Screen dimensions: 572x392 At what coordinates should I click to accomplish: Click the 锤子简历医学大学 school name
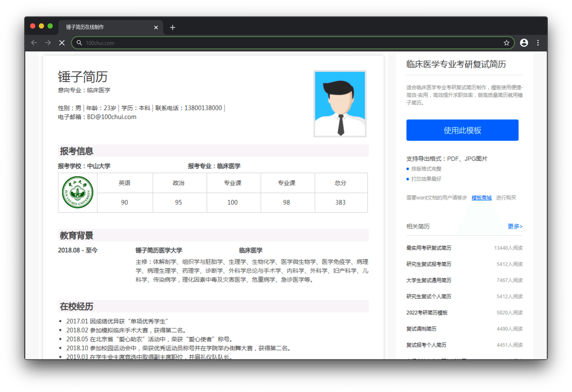pos(159,251)
